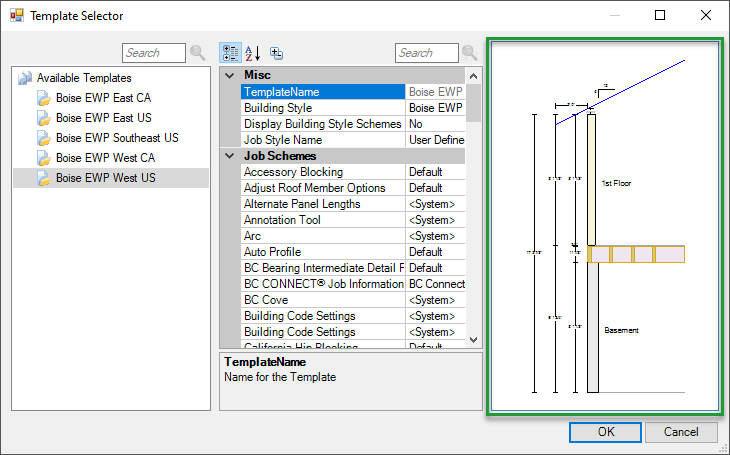Click the magnifier icon beside properties search
Image resolution: width=730 pixels, height=455 pixels.
tap(470, 53)
